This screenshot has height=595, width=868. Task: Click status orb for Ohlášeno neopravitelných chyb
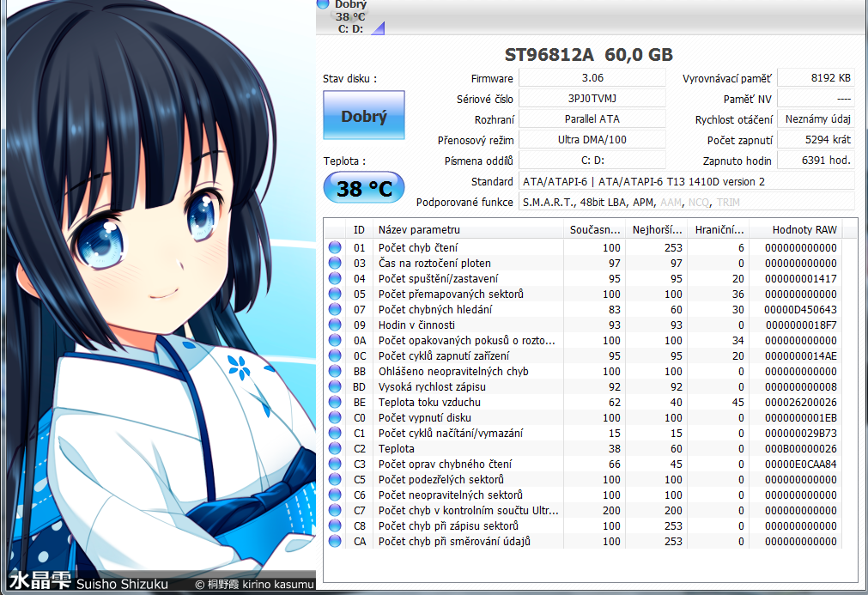(335, 372)
